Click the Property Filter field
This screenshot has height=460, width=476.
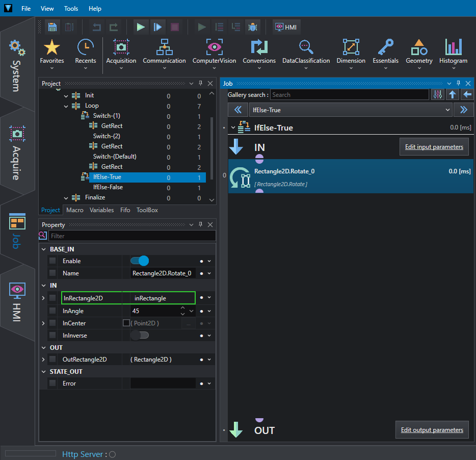[x=132, y=236]
